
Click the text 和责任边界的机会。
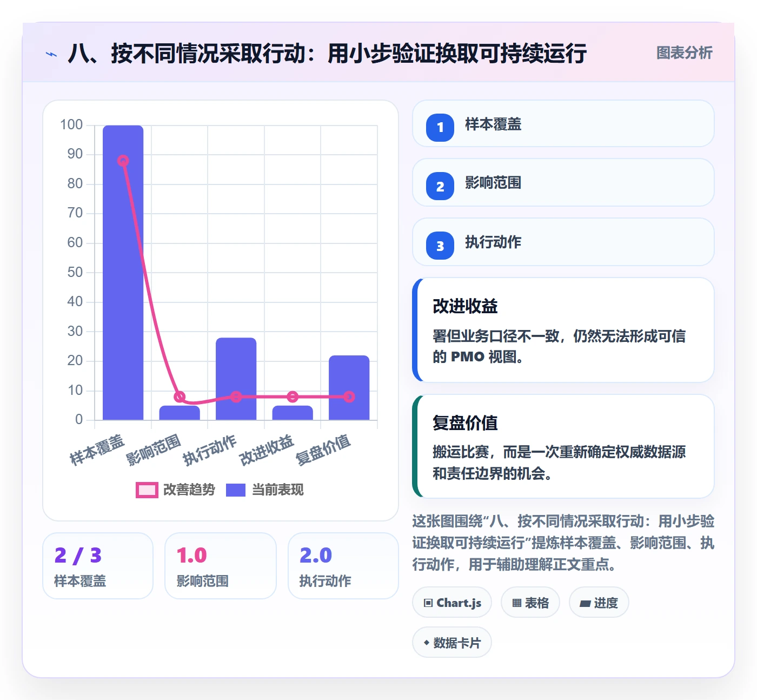[492, 474]
